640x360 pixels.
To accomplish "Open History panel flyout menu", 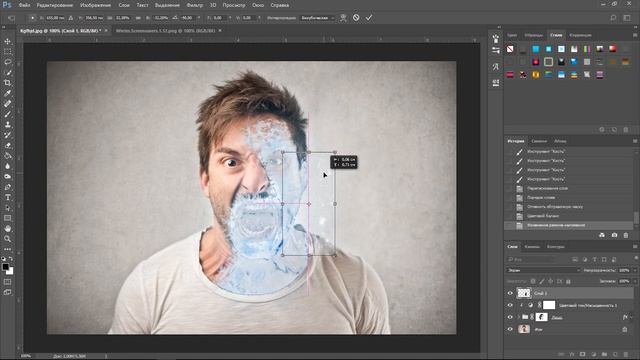I will [x=635, y=141].
